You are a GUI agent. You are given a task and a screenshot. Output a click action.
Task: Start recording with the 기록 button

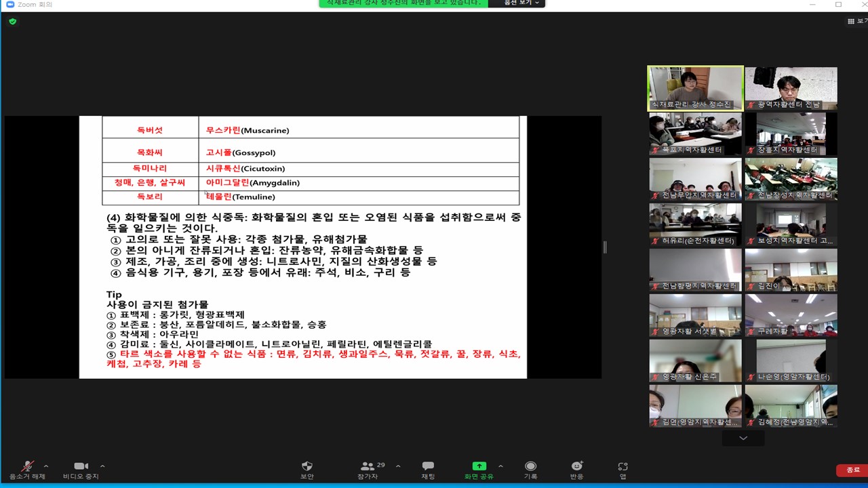[530, 469]
